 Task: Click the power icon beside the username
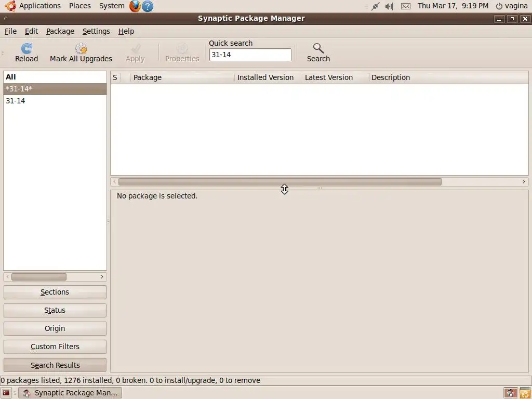[499, 6]
